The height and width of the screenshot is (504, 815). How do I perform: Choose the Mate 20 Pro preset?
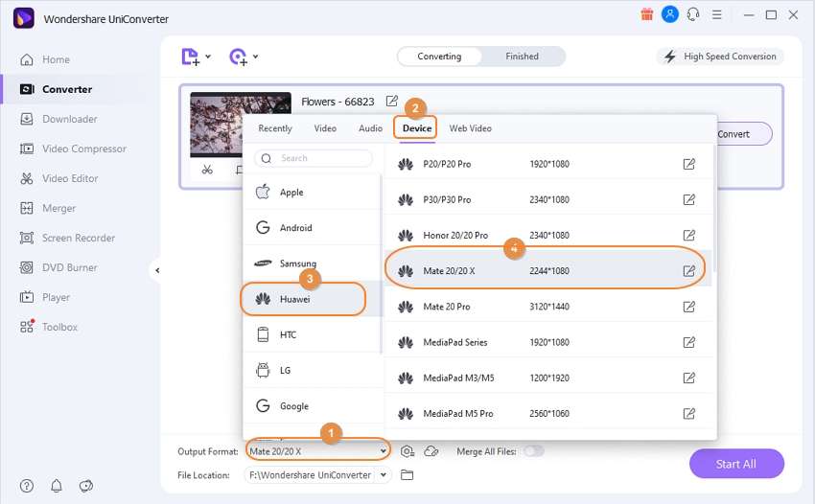point(547,307)
